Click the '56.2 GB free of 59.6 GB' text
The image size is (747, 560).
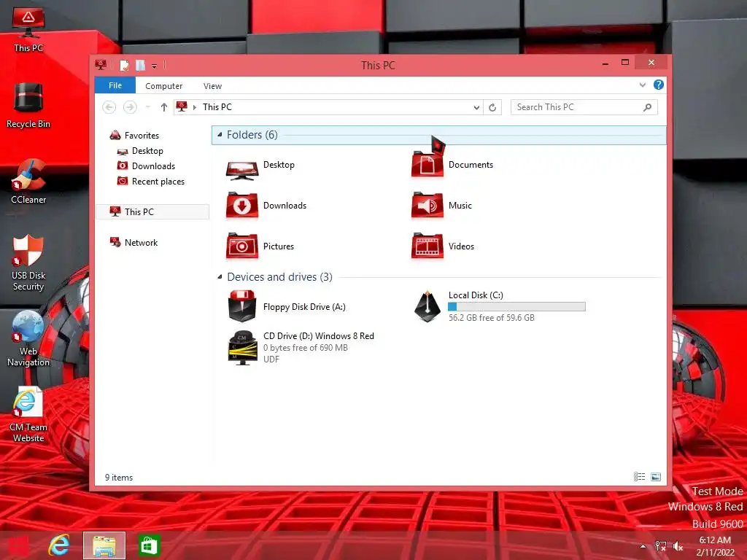491,318
